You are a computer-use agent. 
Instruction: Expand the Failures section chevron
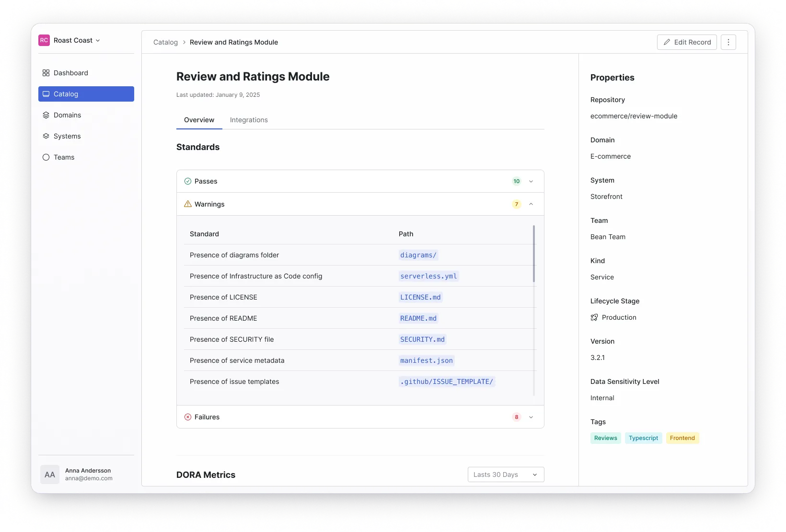coord(531,417)
